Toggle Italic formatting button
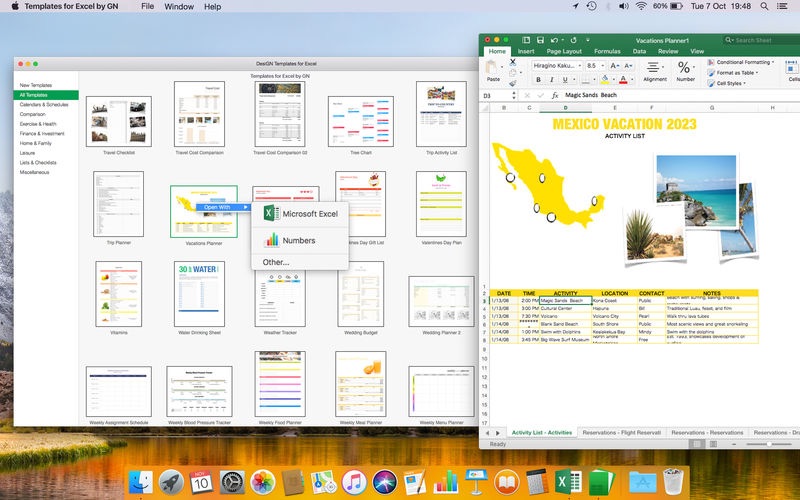Screen dimensions: 800x500 click(x=550, y=79)
